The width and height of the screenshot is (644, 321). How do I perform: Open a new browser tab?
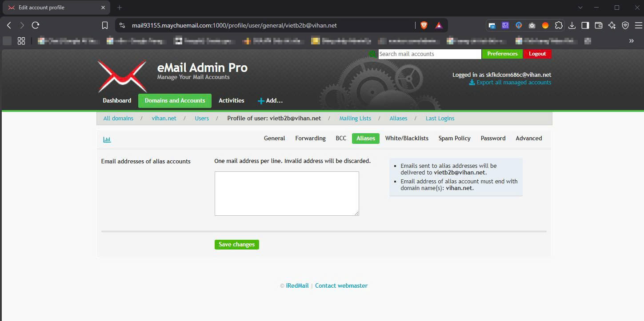(120, 8)
